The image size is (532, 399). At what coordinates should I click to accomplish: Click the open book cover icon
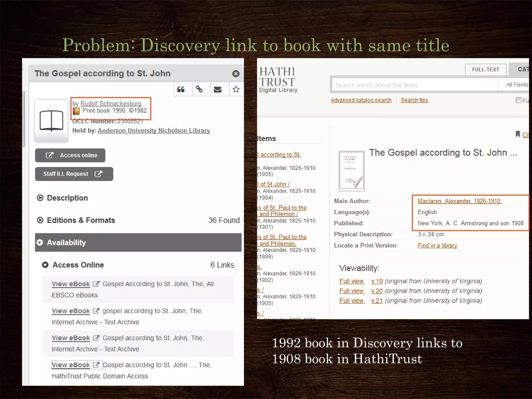[x=51, y=121]
